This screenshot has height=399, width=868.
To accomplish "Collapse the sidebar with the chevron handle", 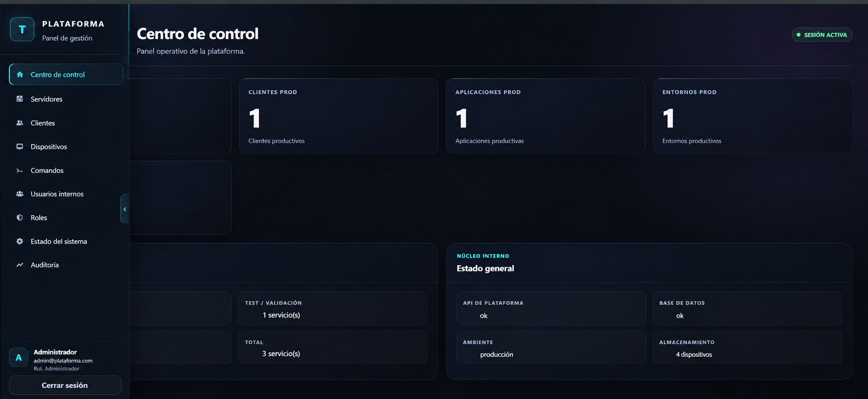I will pyautogui.click(x=125, y=209).
